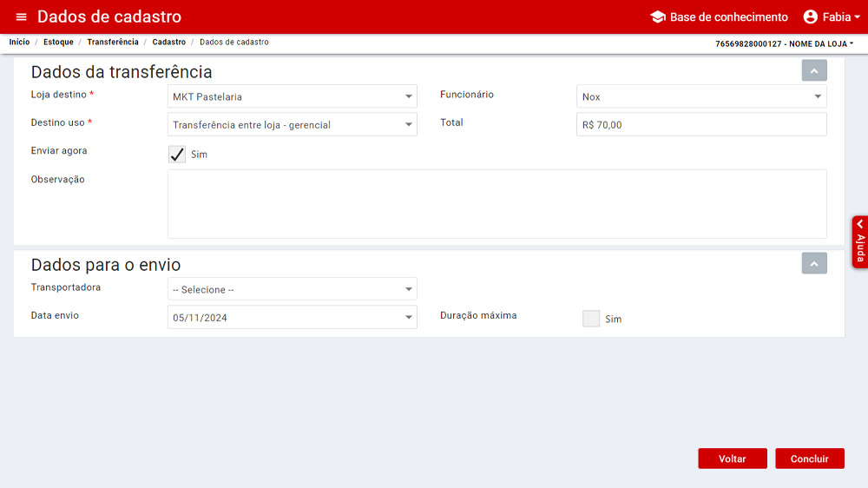Viewport: 868px width, 488px height.
Task: Expand the Funcionário dropdown showing Nox
Action: 701,96
